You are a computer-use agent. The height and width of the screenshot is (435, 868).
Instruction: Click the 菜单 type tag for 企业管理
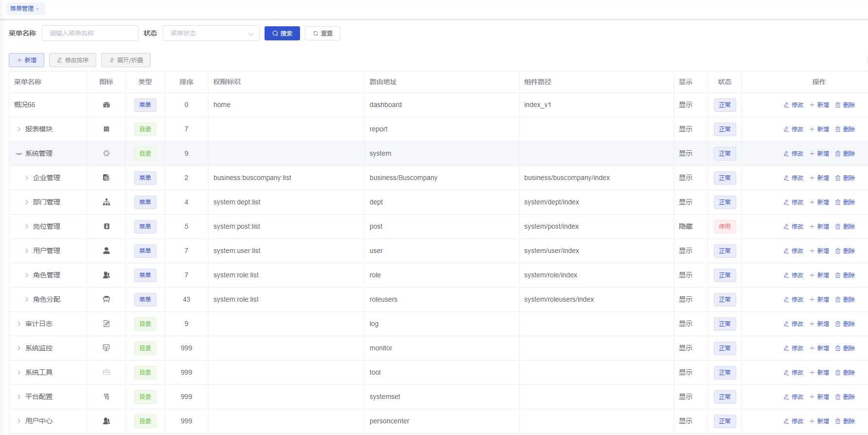(x=145, y=178)
